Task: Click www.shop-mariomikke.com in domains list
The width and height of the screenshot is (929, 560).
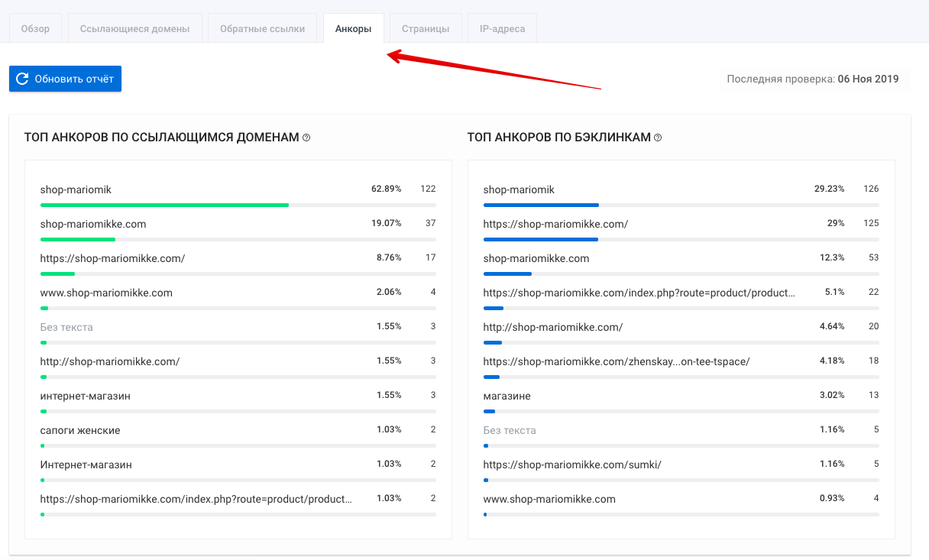Action: [x=106, y=293]
